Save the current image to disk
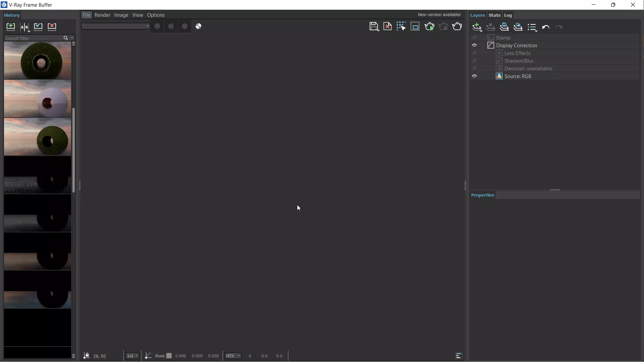The image size is (644, 362). (374, 26)
